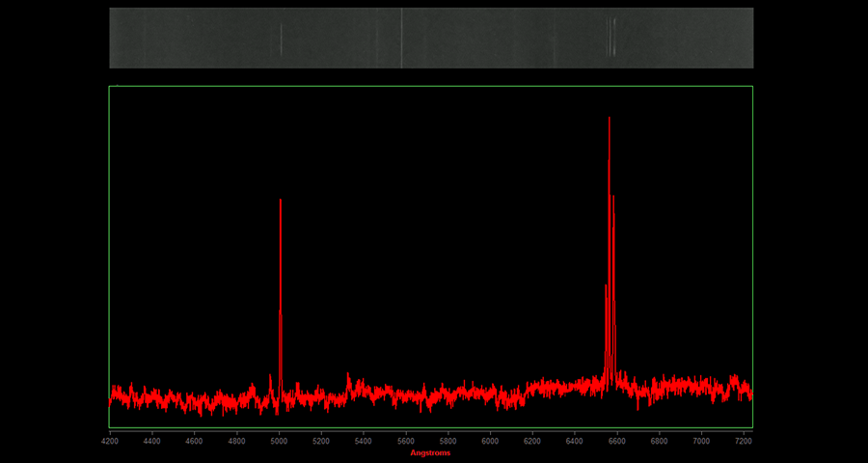868x463 pixels.
Task: Select the Angstroms x-axis label
Action: click(430, 453)
